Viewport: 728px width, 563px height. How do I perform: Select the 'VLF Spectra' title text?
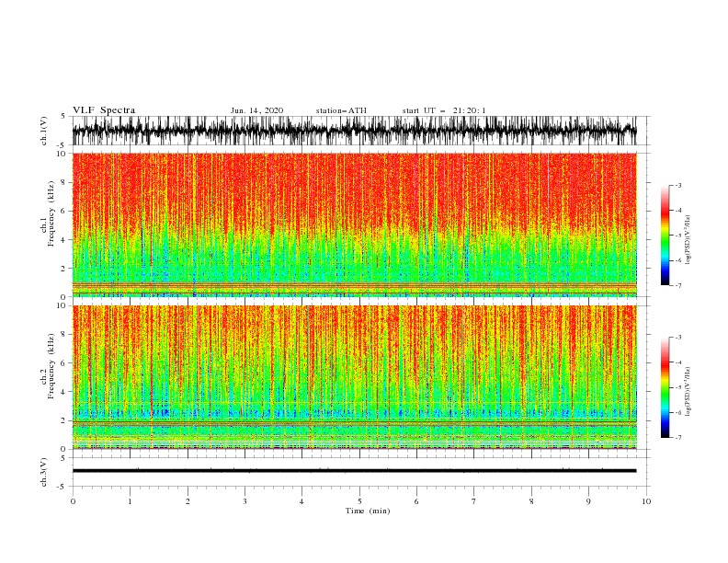click(x=104, y=110)
